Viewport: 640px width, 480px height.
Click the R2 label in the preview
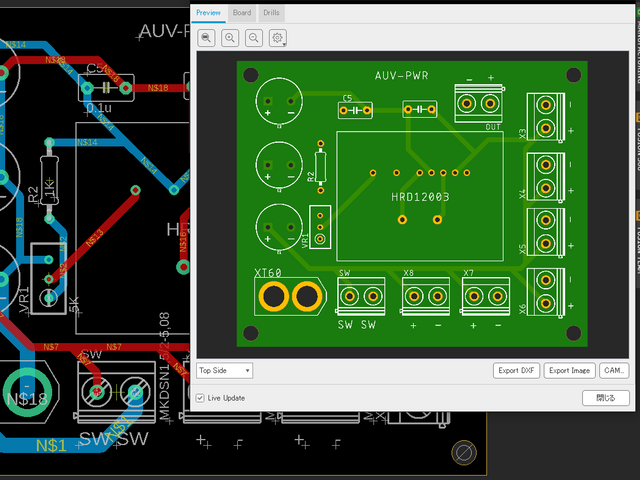coord(311,176)
